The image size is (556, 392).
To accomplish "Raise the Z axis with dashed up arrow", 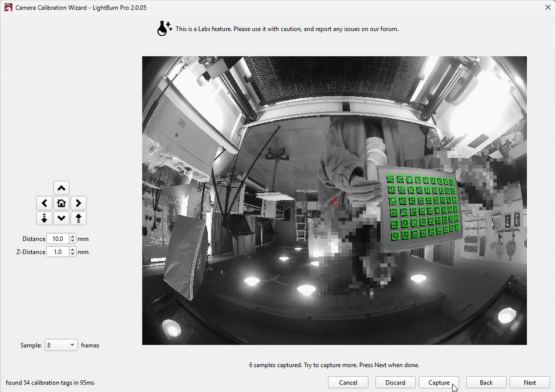I will (x=78, y=218).
